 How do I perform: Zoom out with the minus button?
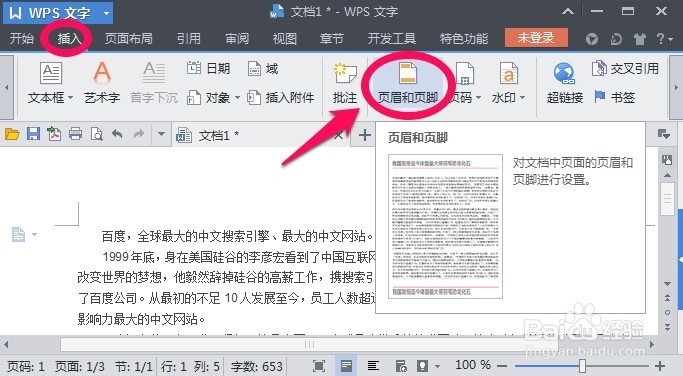click(x=502, y=366)
